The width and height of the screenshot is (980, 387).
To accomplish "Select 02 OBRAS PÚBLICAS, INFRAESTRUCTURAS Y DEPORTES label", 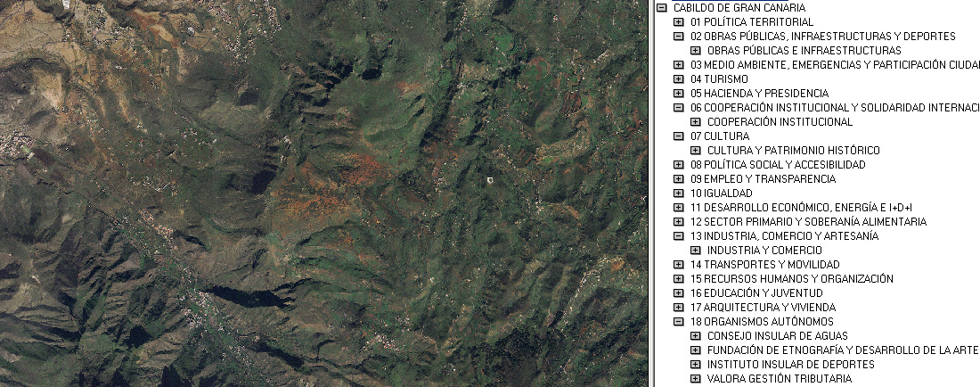I will click(823, 37).
